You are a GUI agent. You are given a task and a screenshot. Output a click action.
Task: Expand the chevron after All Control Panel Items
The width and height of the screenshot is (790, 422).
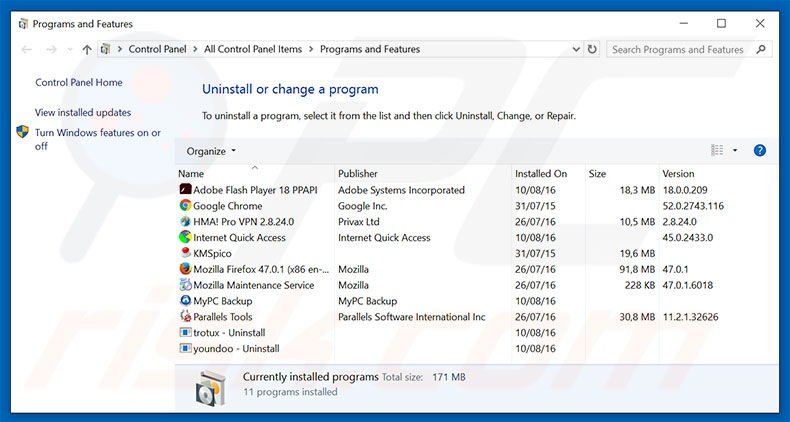[311, 49]
